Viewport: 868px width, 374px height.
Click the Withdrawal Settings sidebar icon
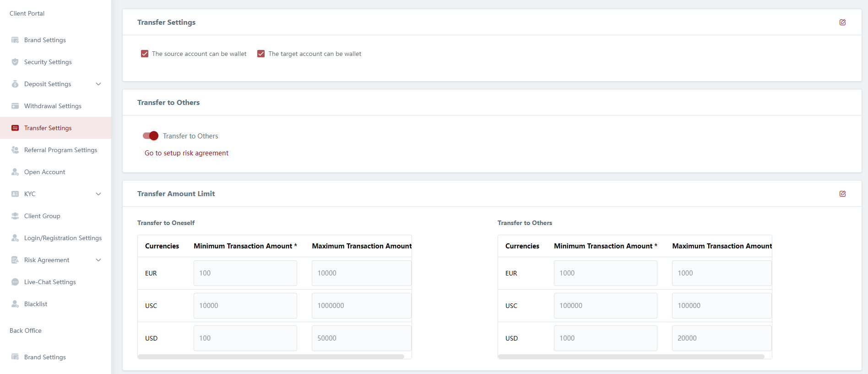pos(15,106)
